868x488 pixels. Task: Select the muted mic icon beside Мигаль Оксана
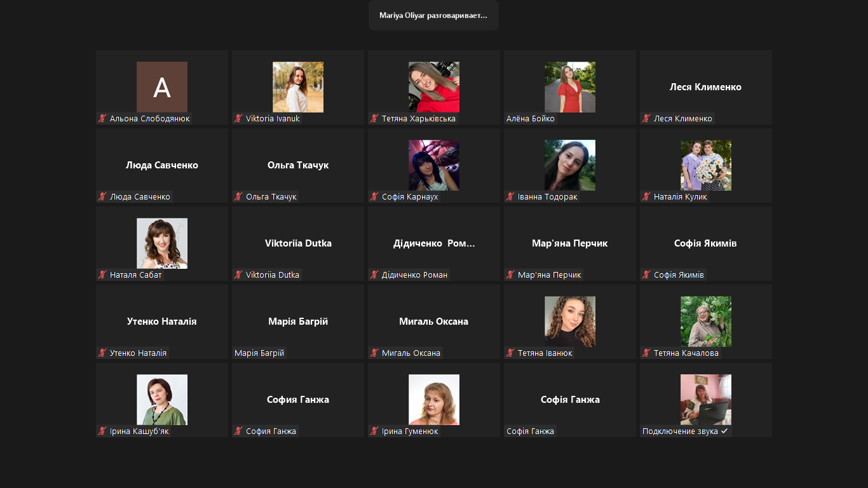pyautogui.click(x=374, y=353)
